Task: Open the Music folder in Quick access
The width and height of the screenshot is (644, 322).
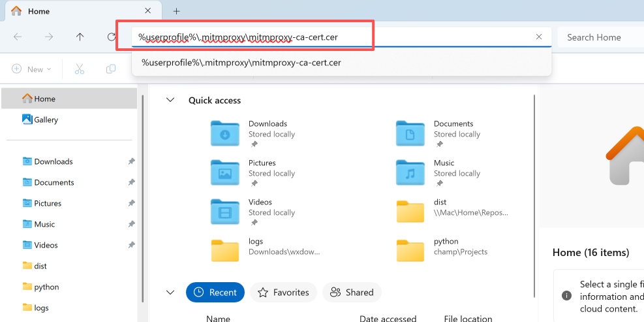Action: (x=410, y=172)
